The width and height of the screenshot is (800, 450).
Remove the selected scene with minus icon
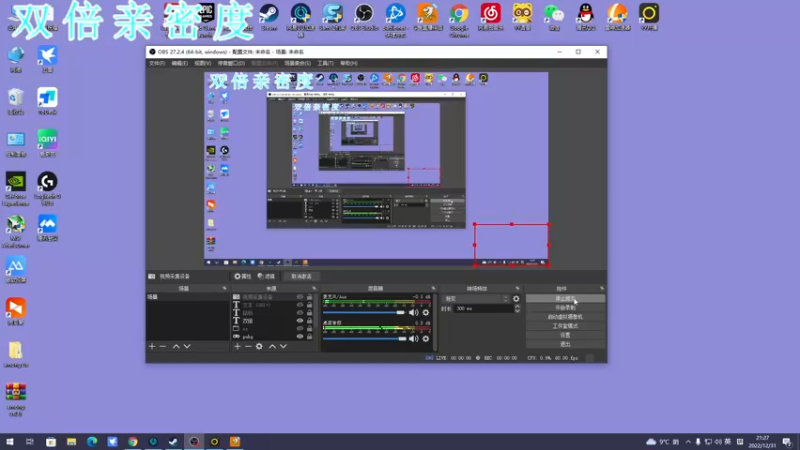(x=163, y=346)
